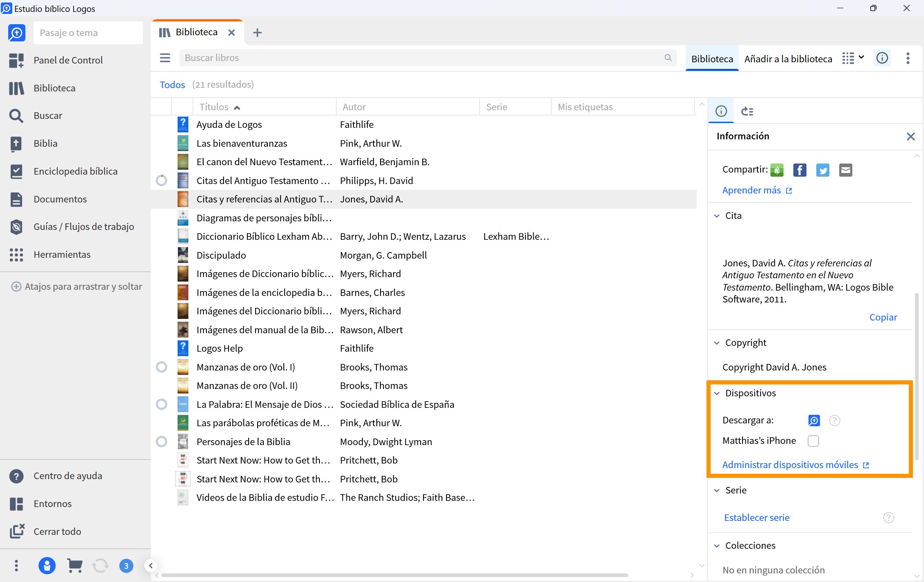Share the resource by email
Viewport: 924px width, 582px height.
pos(846,170)
